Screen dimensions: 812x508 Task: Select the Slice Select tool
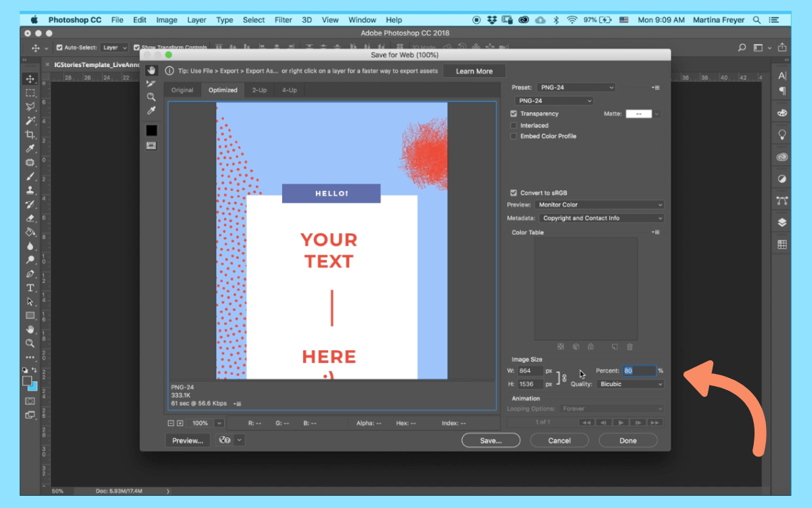(x=152, y=83)
